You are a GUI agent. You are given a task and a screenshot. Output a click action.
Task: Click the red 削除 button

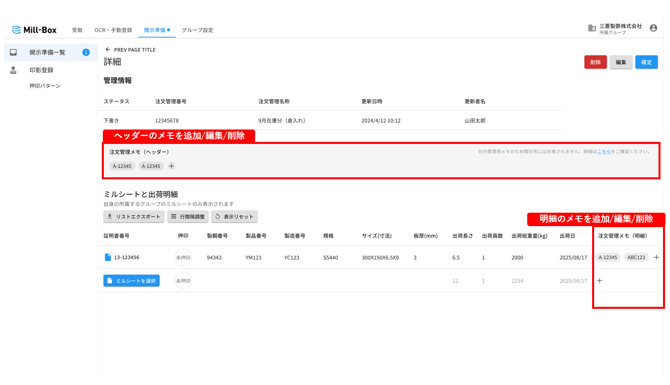595,62
